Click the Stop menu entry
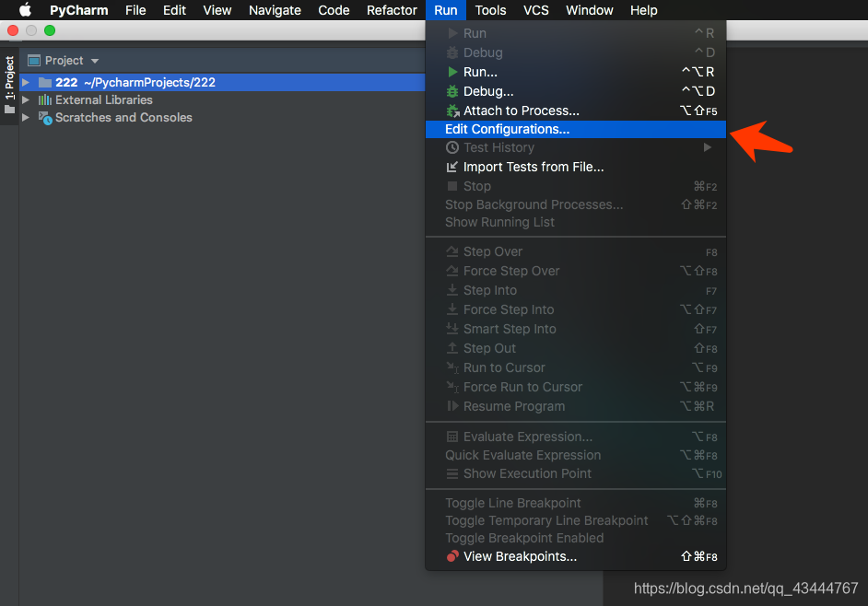Screen dimensions: 868x606 [x=576, y=187]
